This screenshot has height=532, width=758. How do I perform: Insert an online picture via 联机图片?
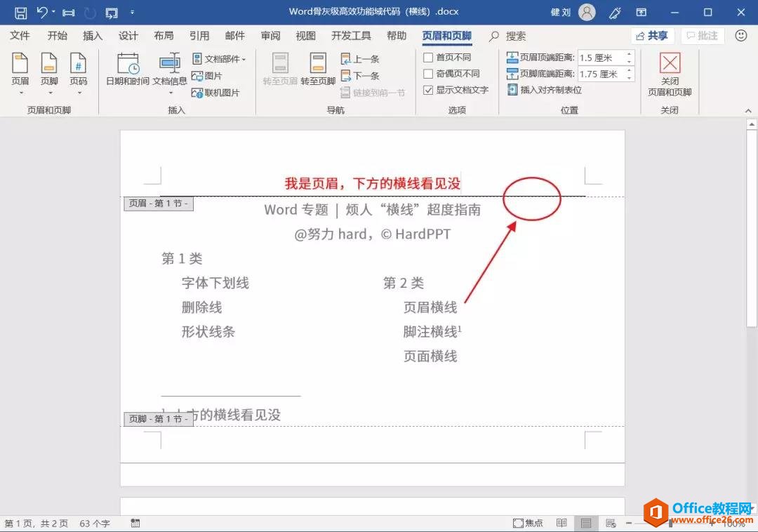(x=215, y=92)
